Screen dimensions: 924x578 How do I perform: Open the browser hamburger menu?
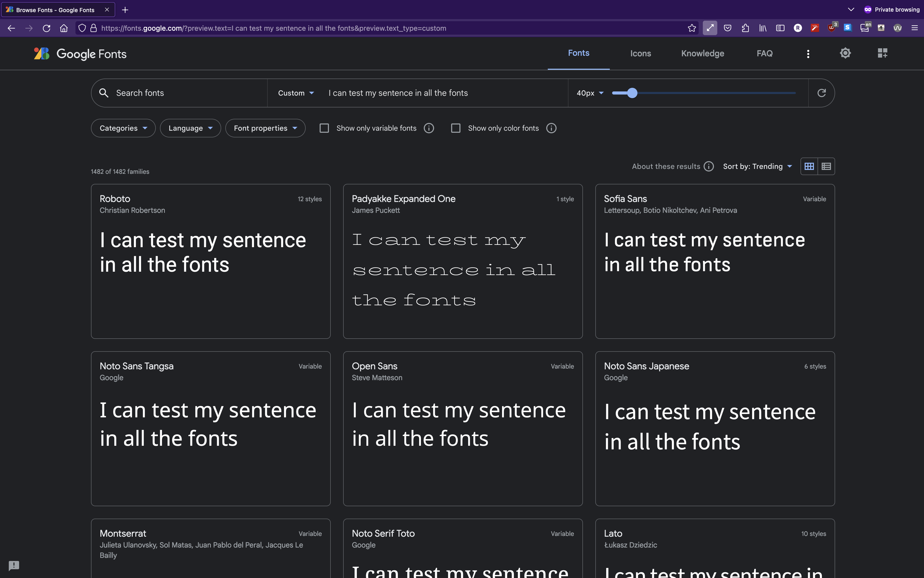tap(914, 28)
